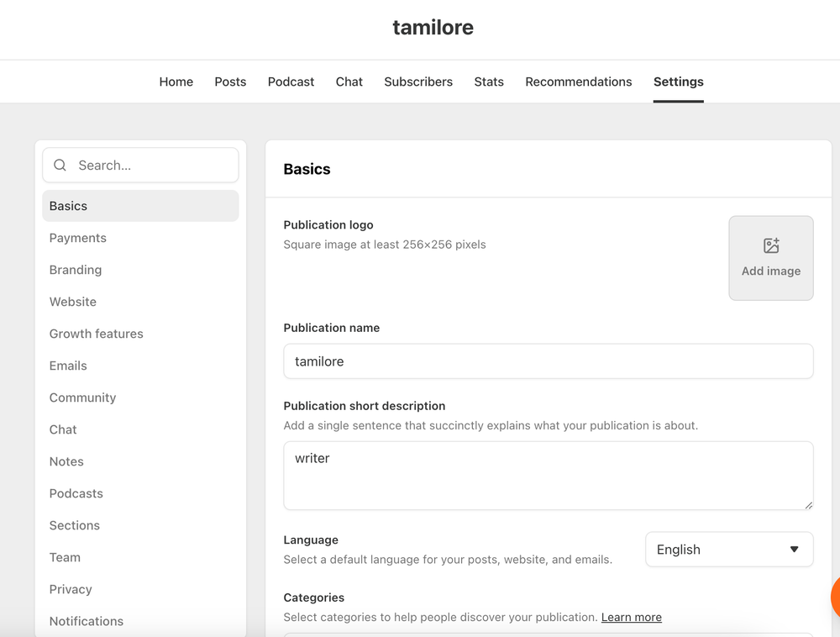The image size is (840, 637).
Task: Open the Language dropdown set to English
Action: [727, 549]
